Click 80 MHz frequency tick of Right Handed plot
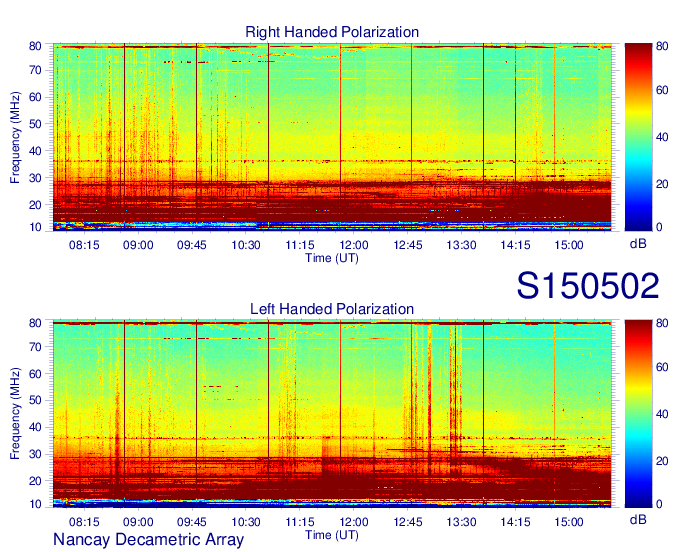The width and height of the screenshot is (680, 552). [x=35, y=46]
